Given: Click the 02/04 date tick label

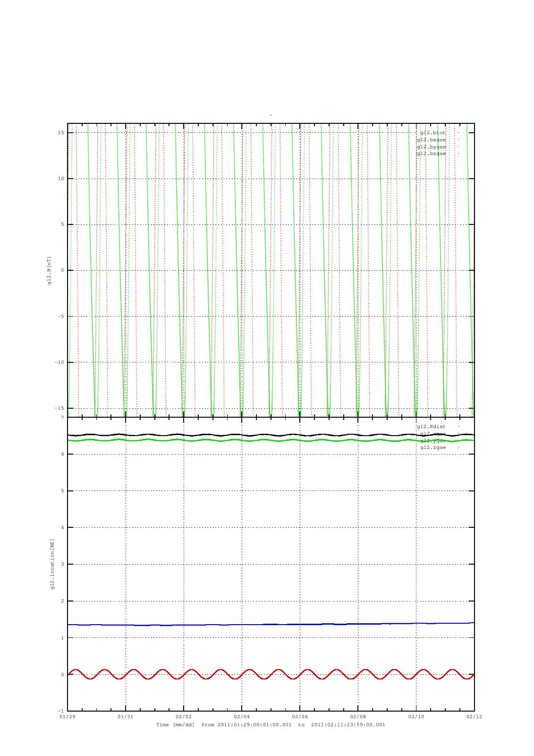Looking at the screenshot, I should coord(242,716).
